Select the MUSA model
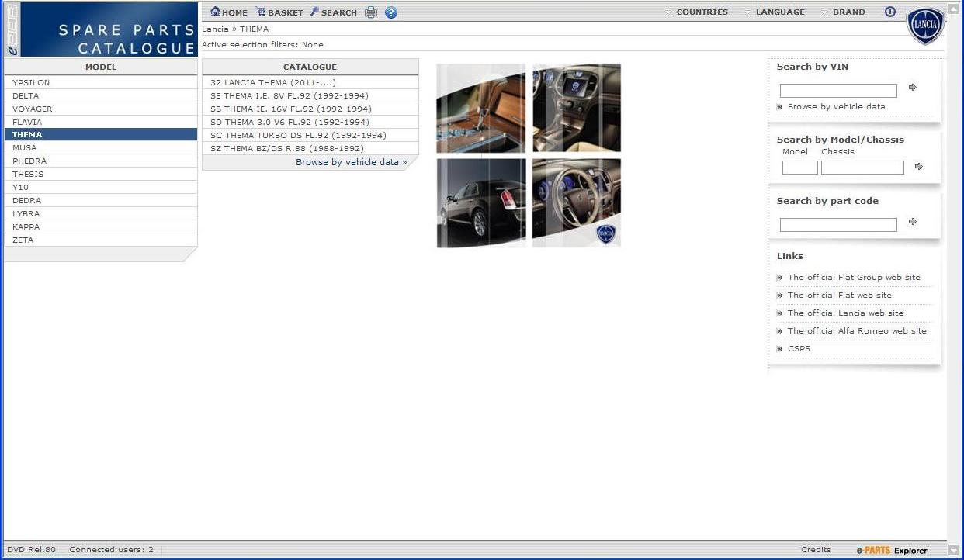The width and height of the screenshot is (964, 560). [x=101, y=147]
